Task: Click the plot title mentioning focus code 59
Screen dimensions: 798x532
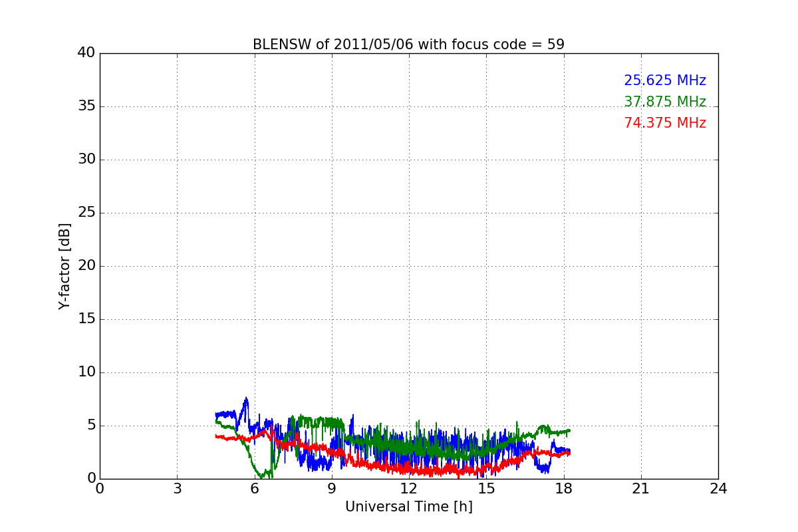Action: point(408,45)
